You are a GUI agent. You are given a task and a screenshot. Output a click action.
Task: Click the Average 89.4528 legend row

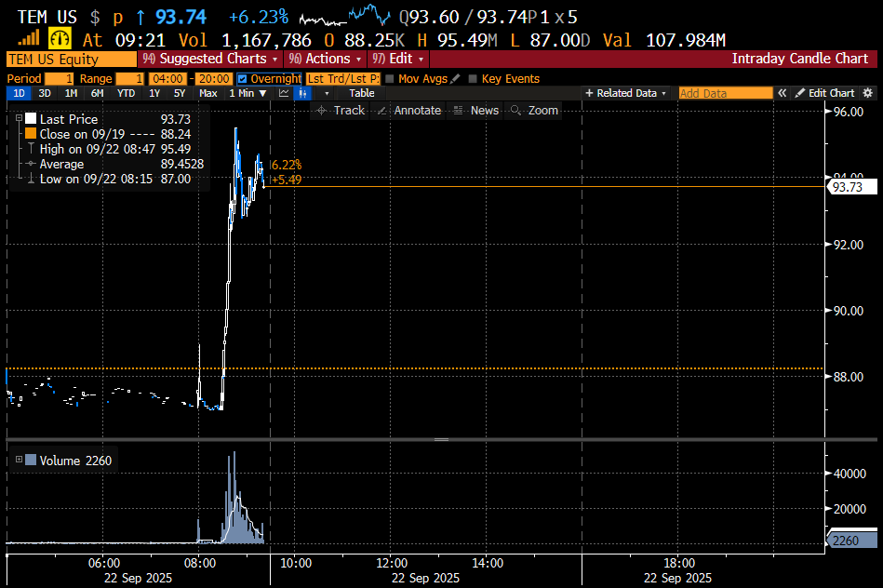[115, 164]
